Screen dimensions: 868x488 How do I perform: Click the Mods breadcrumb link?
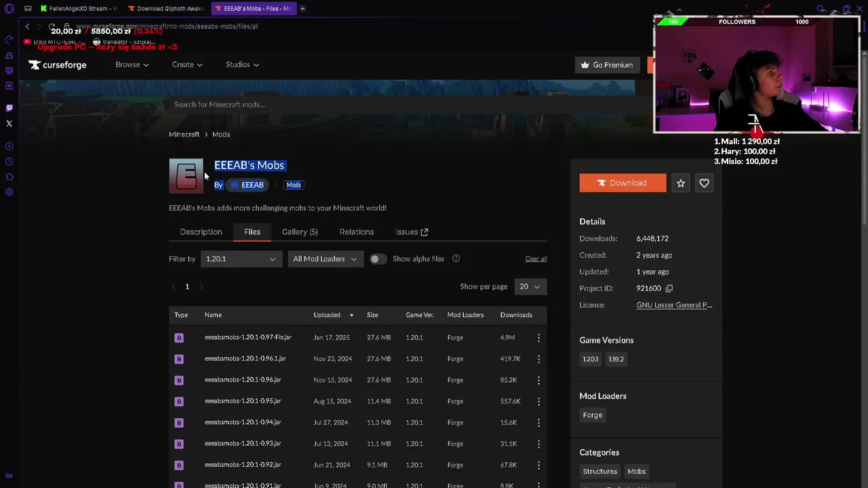tap(221, 134)
